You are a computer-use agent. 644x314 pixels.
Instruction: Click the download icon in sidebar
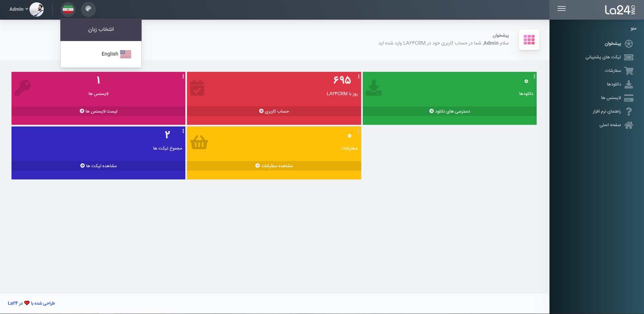tap(629, 84)
